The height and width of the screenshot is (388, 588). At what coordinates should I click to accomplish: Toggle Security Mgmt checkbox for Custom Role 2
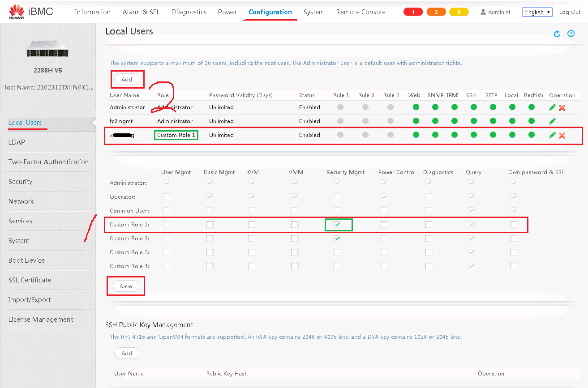click(337, 238)
